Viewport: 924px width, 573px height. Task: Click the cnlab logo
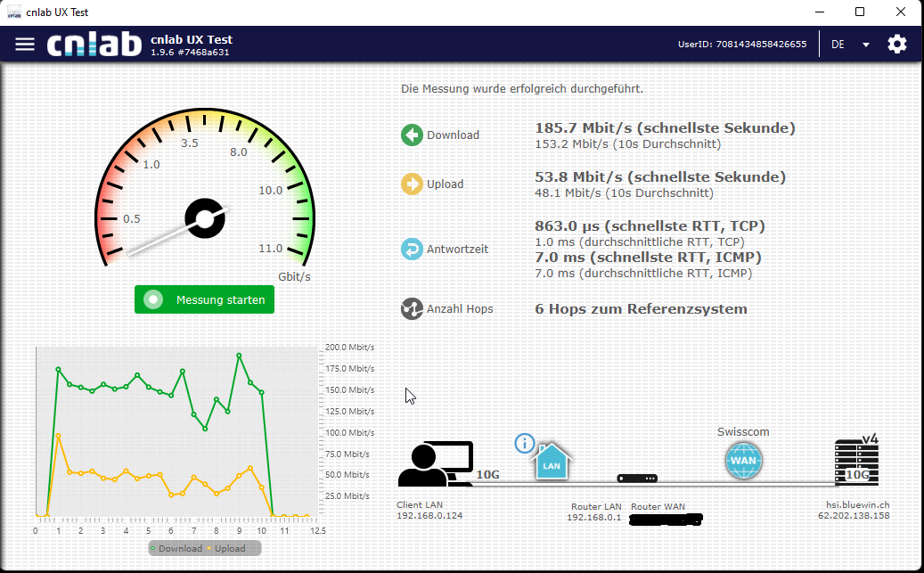(x=93, y=44)
